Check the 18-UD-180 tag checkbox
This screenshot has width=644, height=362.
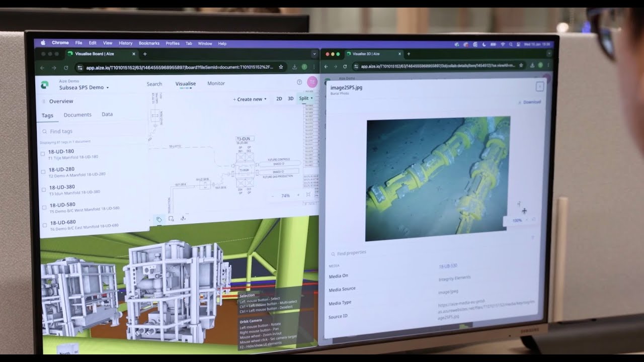coord(43,154)
